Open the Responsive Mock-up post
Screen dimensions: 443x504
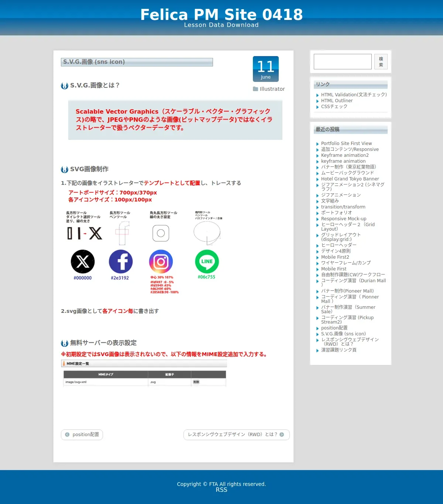344,219
